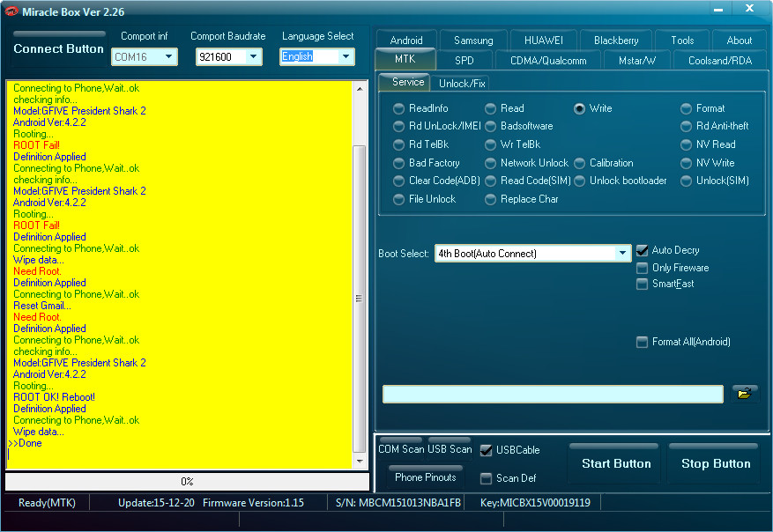Viewport: 773px width, 532px height.
Task: Go to the Tools tab
Action: tap(682, 41)
